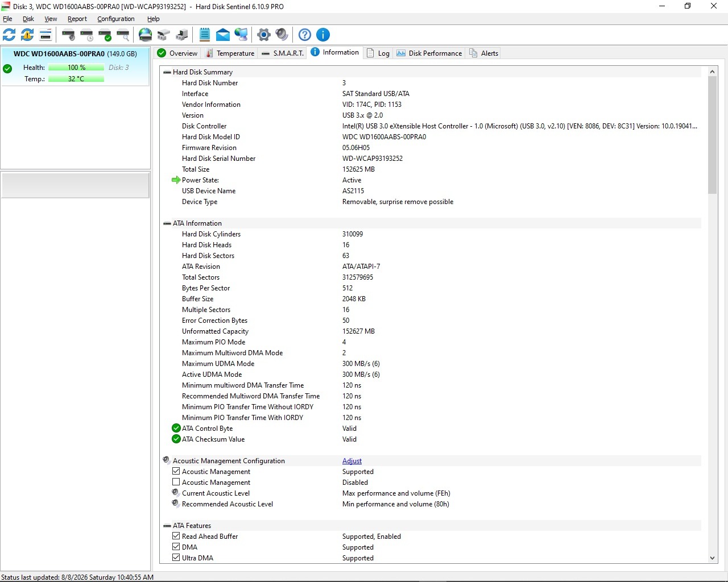Image resolution: width=728 pixels, height=582 pixels.
Task: Select the Information tab
Action: click(x=336, y=52)
